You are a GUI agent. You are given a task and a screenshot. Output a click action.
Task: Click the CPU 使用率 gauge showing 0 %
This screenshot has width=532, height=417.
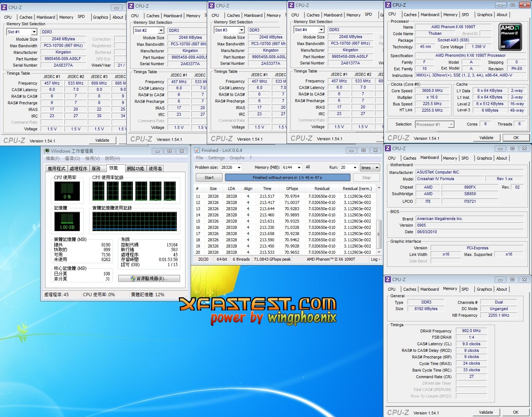coord(67,191)
